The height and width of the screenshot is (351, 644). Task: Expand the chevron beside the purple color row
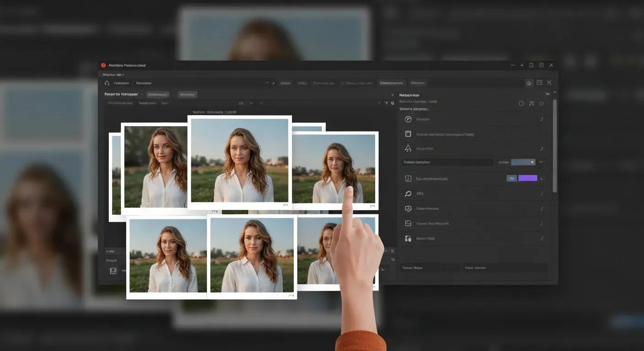click(542, 178)
